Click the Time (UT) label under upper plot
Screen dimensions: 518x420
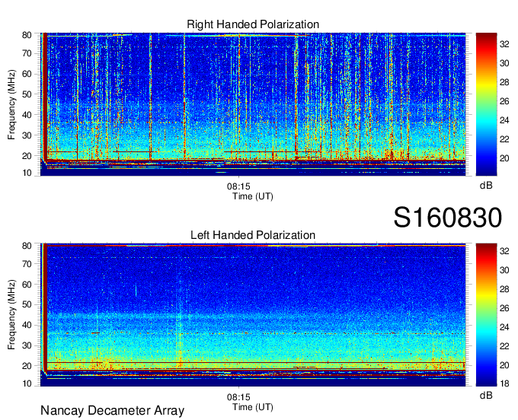click(253, 196)
